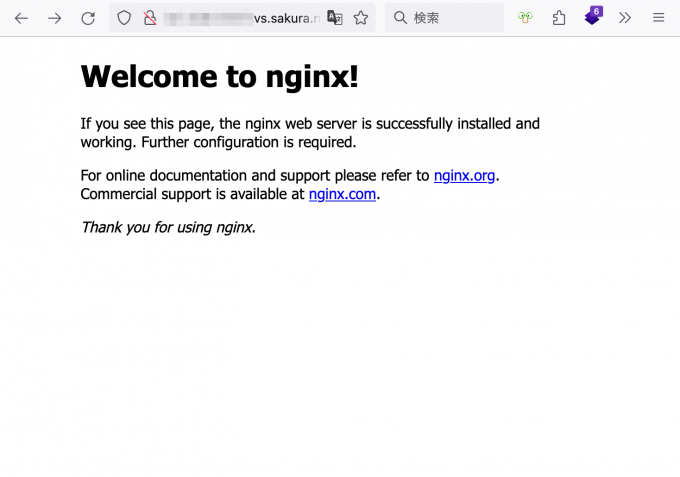This screenshot has width=680, height=477.
Task: Go forward to the next page
Action: click(55, 18)
